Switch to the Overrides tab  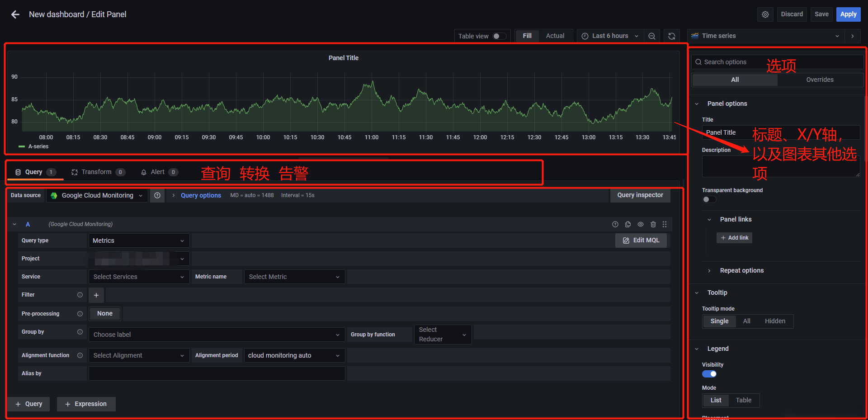pyautogui.click(x=820, y=80)
